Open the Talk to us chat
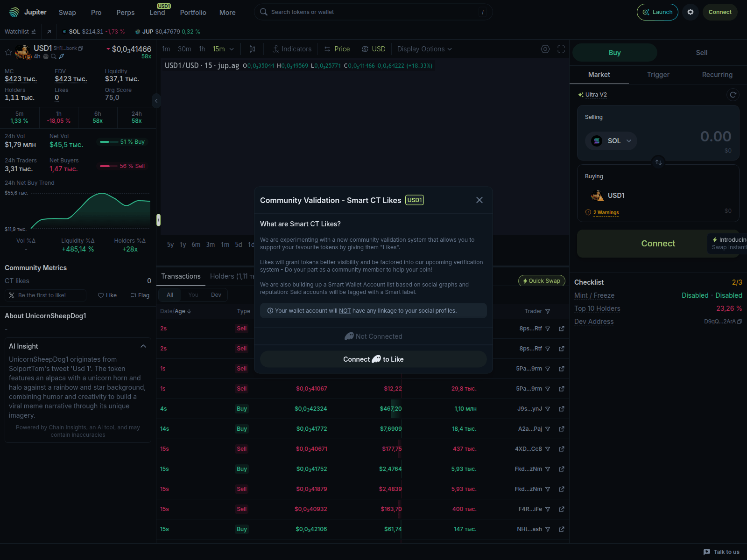 [x=722, y=552]
